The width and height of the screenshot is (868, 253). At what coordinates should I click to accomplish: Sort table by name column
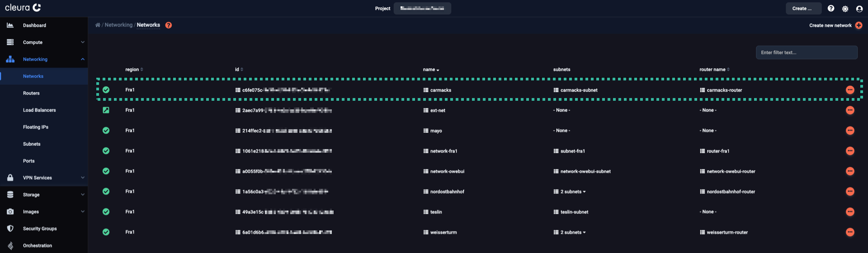point(431,70)
